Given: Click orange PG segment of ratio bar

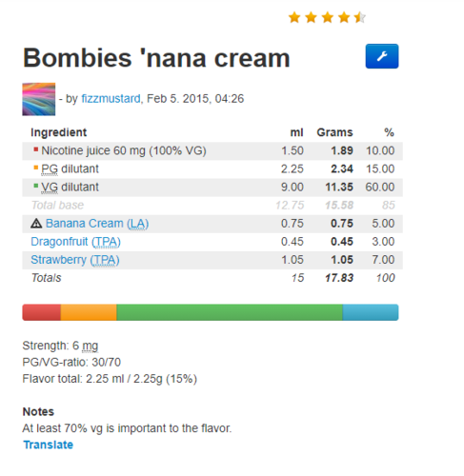Looking at the screenshot, I should click(x=89, y=312).
